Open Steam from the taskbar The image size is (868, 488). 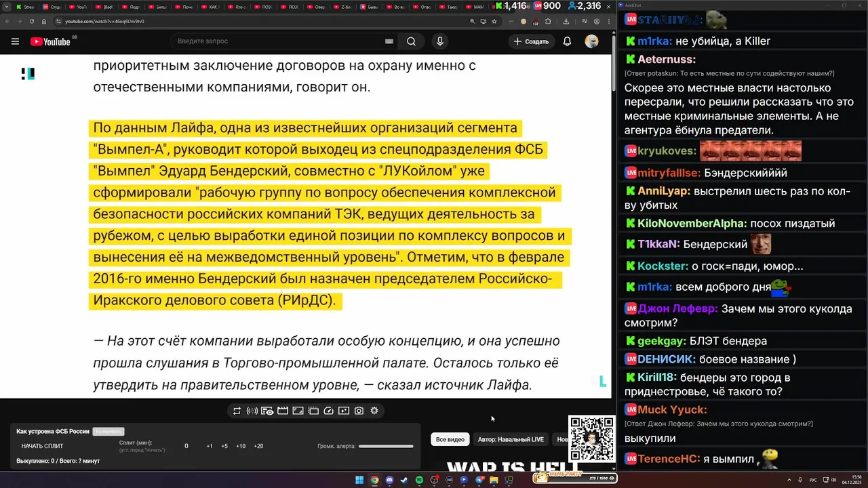pyautogui.click(x=404, y=480)
